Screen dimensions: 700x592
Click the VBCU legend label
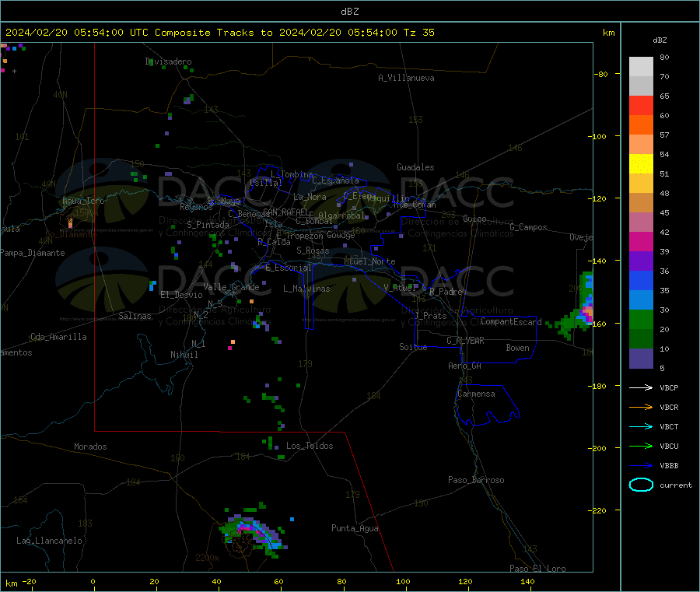[x=669, y=447]
